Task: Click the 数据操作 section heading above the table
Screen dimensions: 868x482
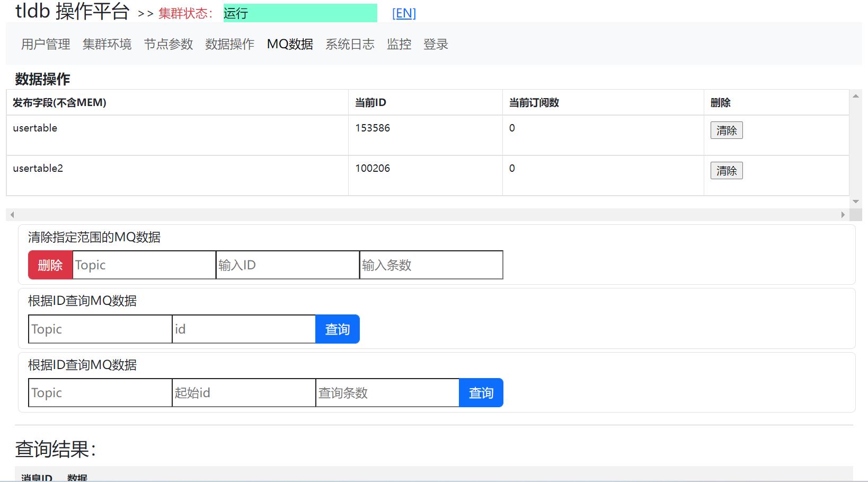Action: click(x=42, y=79)
